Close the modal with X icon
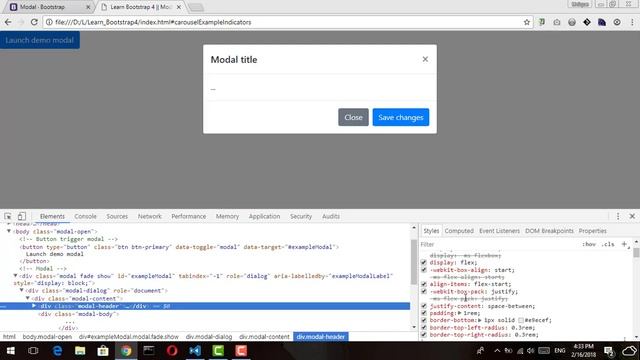Screen dimensions: 640x360 pyautogui.click(x=425, y=59)
